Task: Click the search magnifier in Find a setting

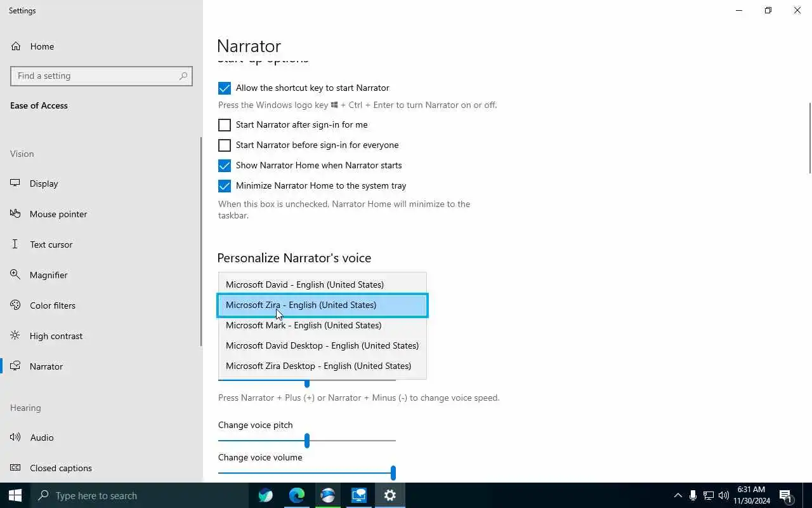Action: pyautogui.click(x=183, y=76)
